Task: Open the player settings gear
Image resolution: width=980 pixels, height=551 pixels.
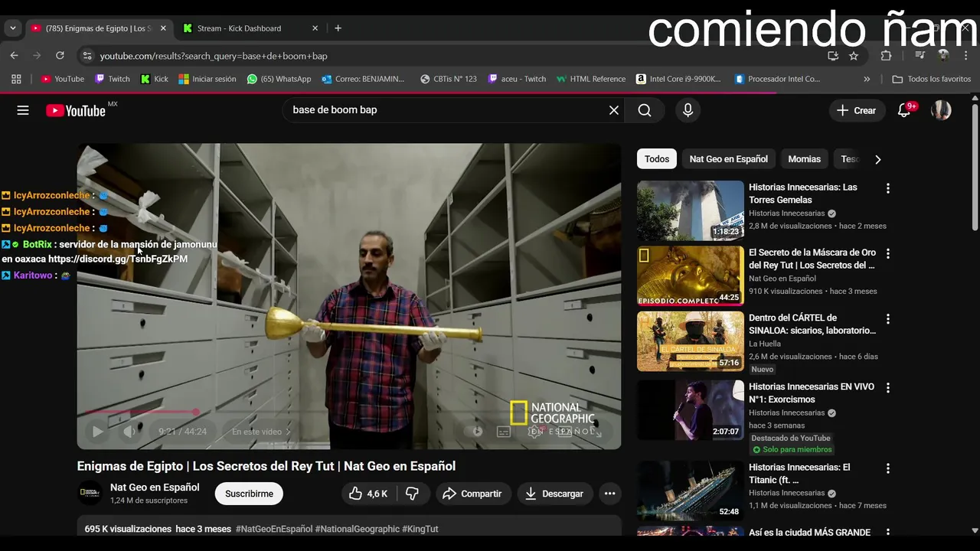Action: click(x=535, y=432)
